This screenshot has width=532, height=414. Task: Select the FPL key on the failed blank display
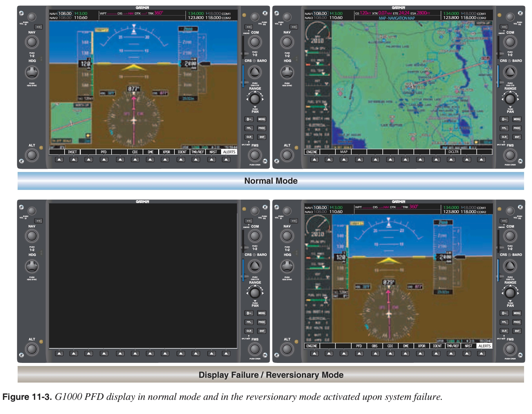pyautogui.click(x=249, y=322)
